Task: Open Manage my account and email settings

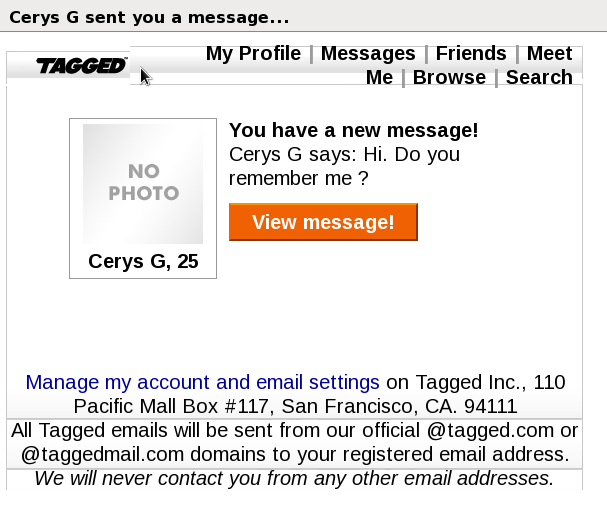Action: pos(203,382)
